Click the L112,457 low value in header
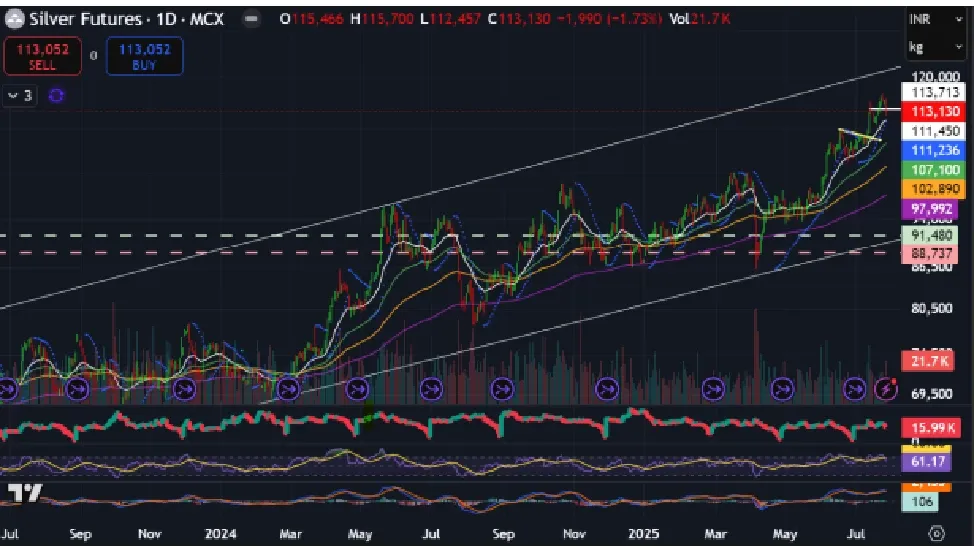This screenshot has width=974, height=548. point(450,19)
